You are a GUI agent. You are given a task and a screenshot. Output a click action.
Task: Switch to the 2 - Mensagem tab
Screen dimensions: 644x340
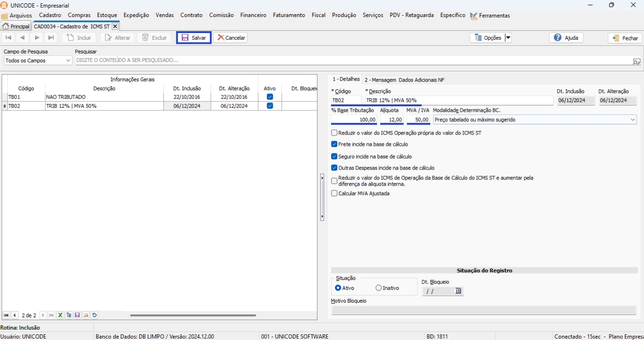coord(380,80)
